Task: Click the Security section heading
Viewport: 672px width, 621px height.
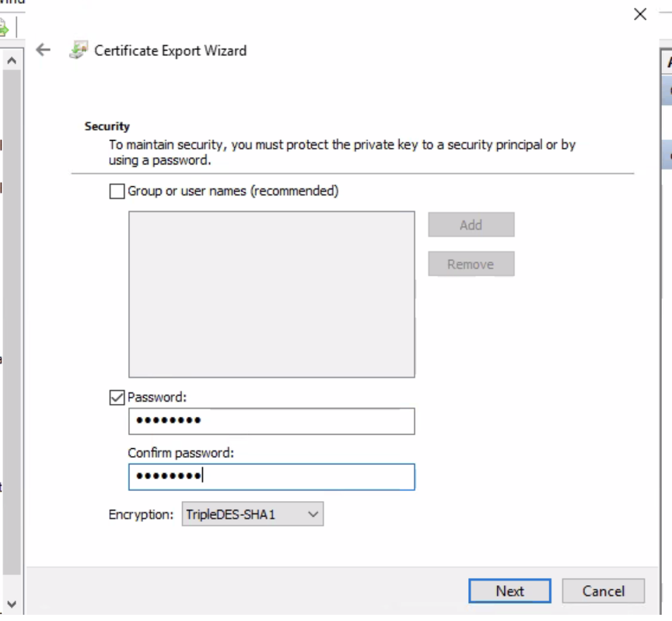Action: tap(107, 126)
